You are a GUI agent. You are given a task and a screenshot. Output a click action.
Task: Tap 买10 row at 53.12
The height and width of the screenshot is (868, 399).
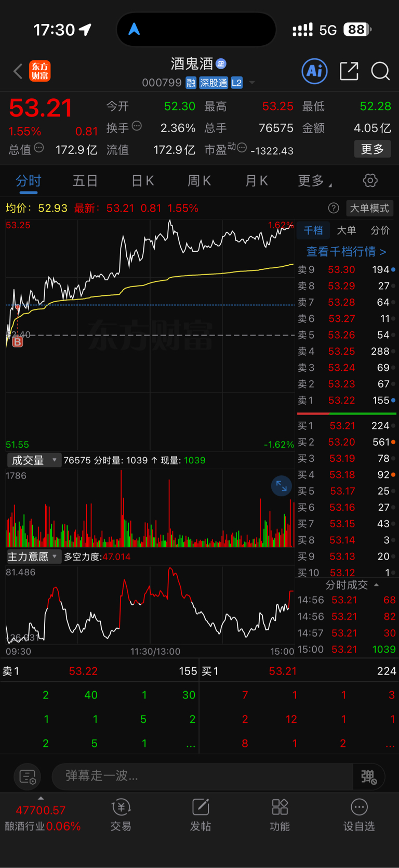347,573
